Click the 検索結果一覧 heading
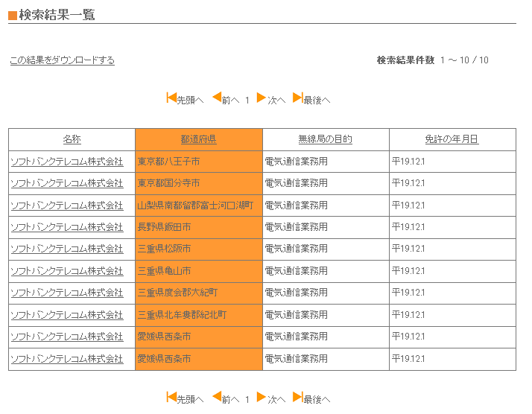The width and height of the screenshot is (532, 414). pyautogui.click(x=57, y=15)
